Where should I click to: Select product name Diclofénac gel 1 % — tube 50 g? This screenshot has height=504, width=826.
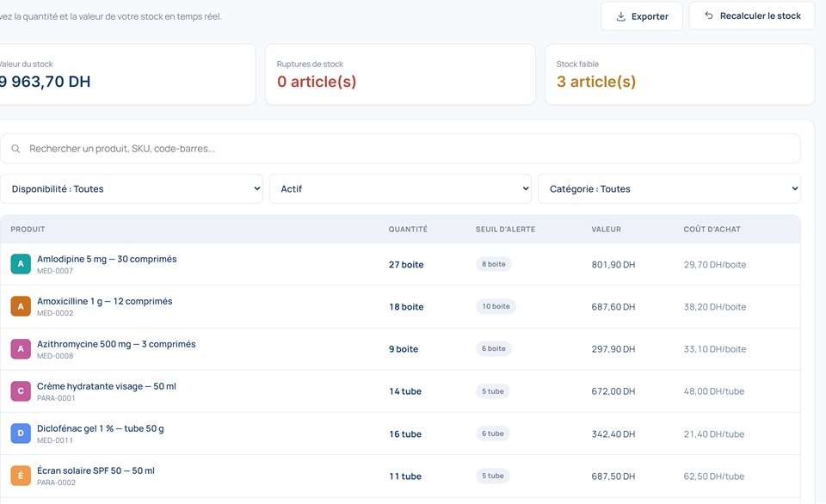coord(100,428)
